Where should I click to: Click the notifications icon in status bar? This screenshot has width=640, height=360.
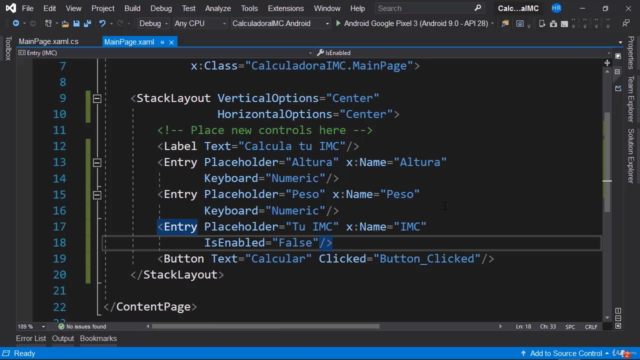(626, 354)
